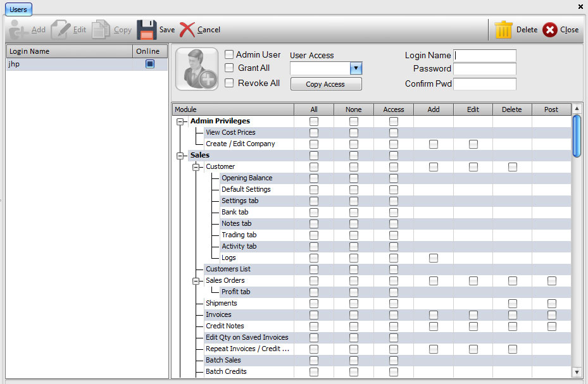Check All for Customers List row
Viewport: 588px width, 384px height.
click(x=314, y=269)
